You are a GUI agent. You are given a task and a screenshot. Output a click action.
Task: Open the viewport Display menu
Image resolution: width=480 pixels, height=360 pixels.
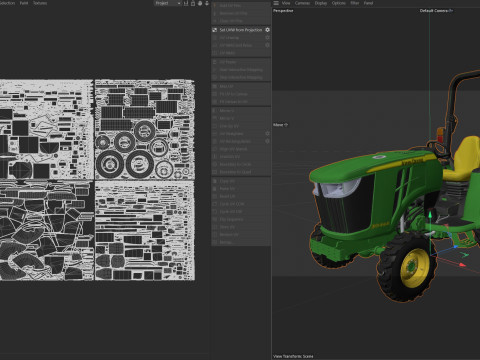321,3
